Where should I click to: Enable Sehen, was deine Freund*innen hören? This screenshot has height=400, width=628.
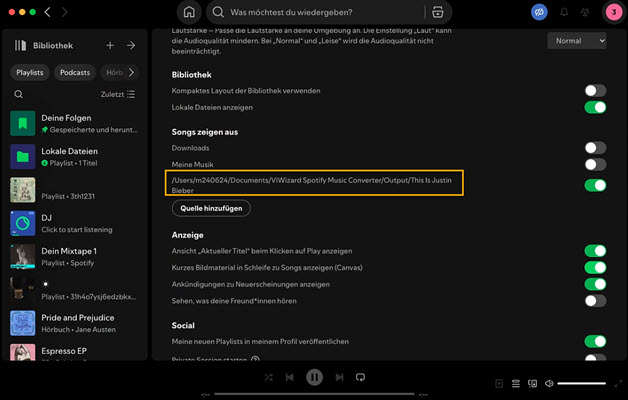pyautogui.click(x=595, y=301)
